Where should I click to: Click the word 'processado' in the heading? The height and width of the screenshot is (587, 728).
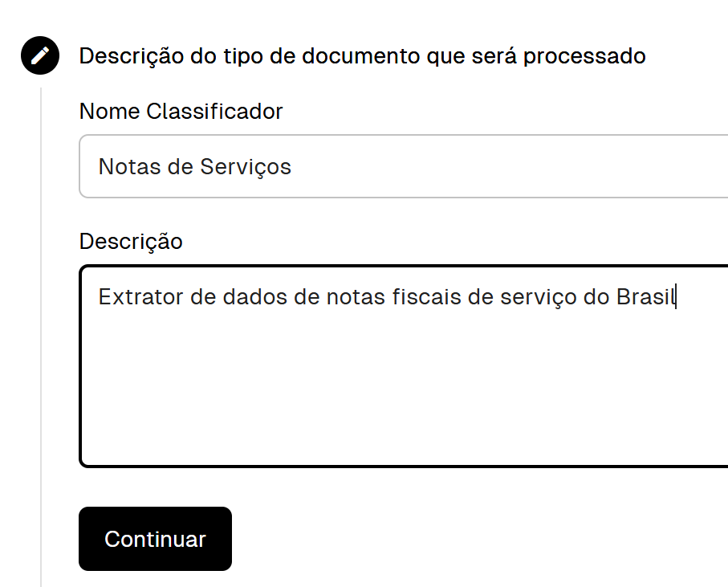click(x=584, y=56)
